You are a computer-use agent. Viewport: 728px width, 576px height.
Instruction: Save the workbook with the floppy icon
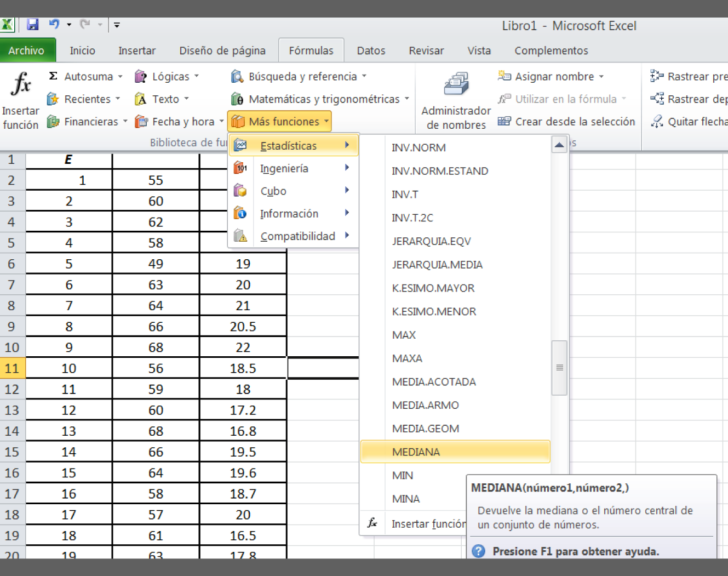pos(33,24)
